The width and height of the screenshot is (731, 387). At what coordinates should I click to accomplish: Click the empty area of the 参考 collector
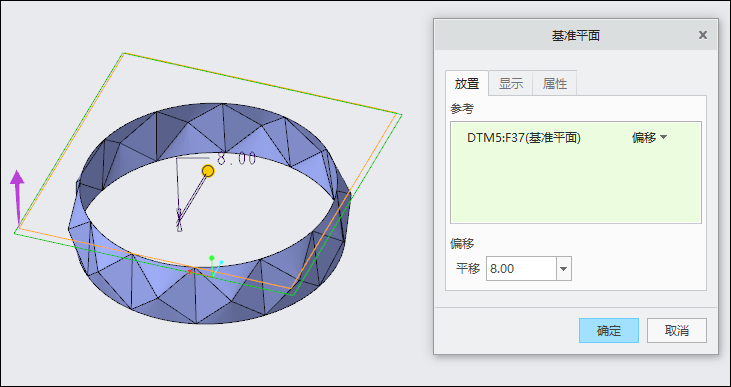[575, 187]
